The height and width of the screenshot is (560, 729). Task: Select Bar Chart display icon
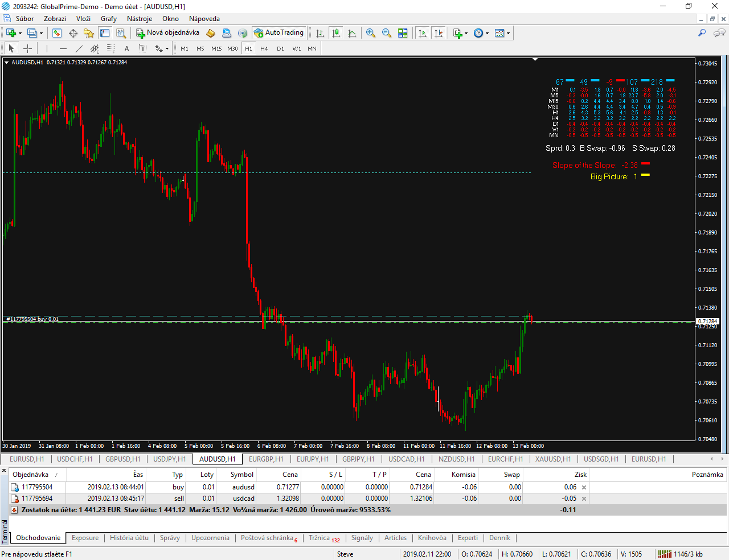320,33
